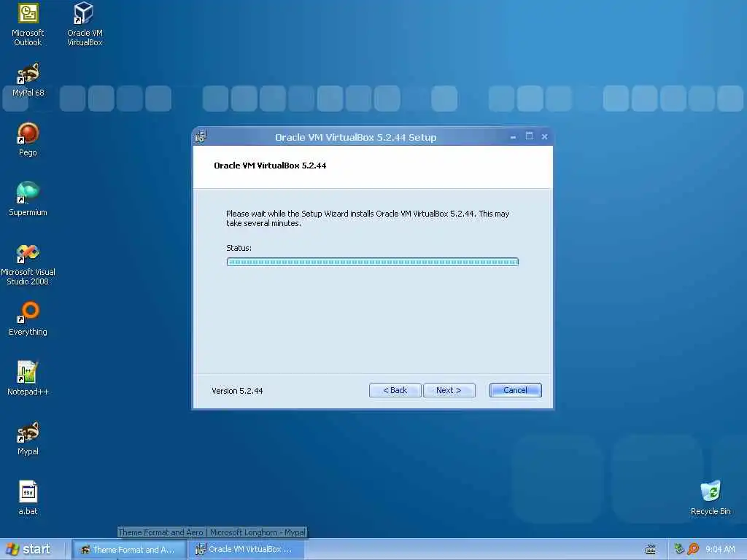Select the a.bat file icon
The height and width of the screenshot is (560, 747).
[x=28, y=498]
